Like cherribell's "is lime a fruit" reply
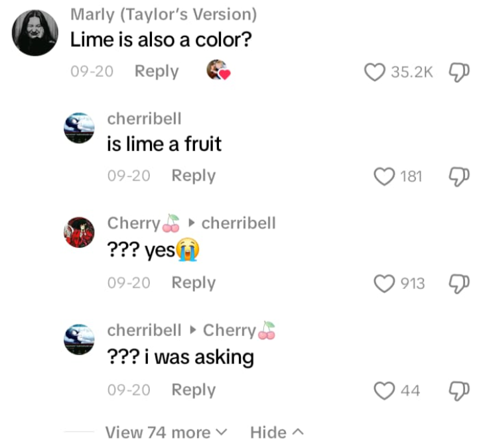The image size is (483, 448). [x=385, y=176]
